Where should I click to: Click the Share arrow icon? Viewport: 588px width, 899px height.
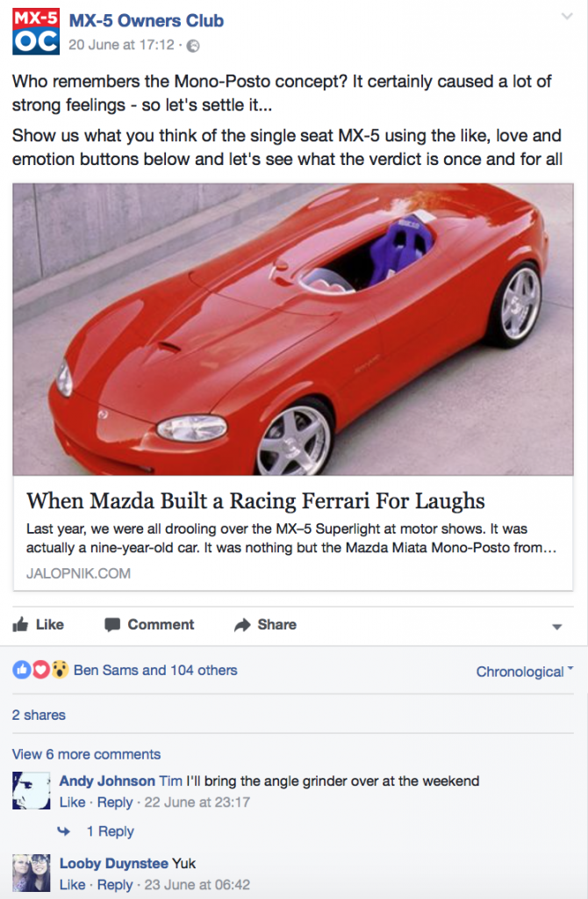pyautogui.click(x=242, y=625)
